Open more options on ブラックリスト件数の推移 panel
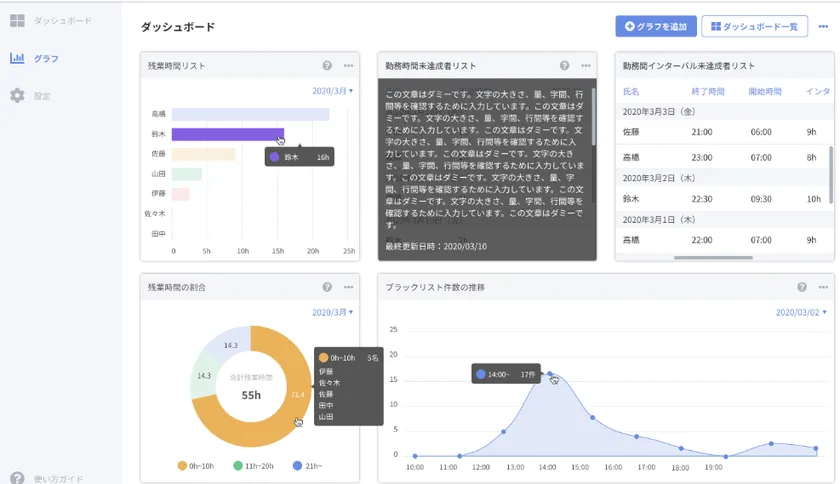 tap(823, 287)
